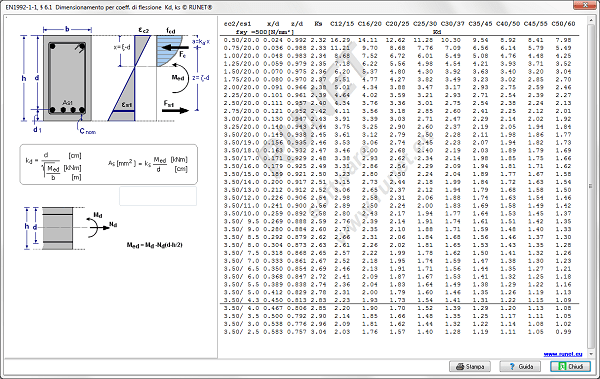Screen dimensions: 600x379
Task: Select the C40/50 column header
Action: coord(508,24)
